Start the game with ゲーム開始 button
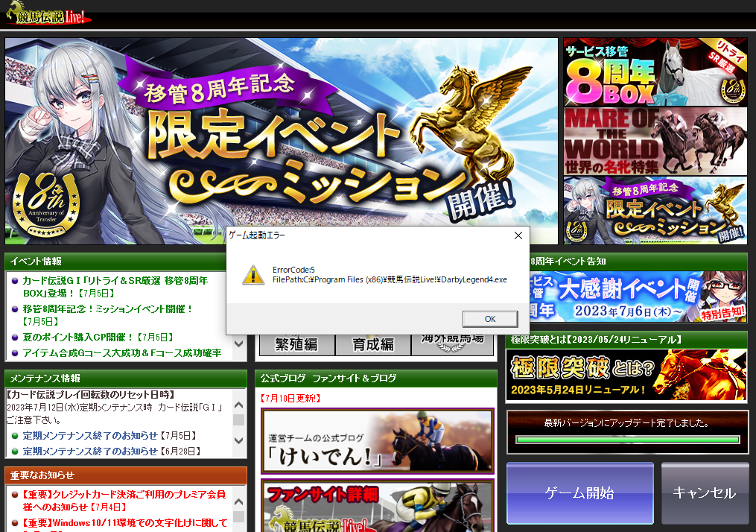Image resolution: width=756 pixels, height=532 pixels. click(x=580, y=493)
